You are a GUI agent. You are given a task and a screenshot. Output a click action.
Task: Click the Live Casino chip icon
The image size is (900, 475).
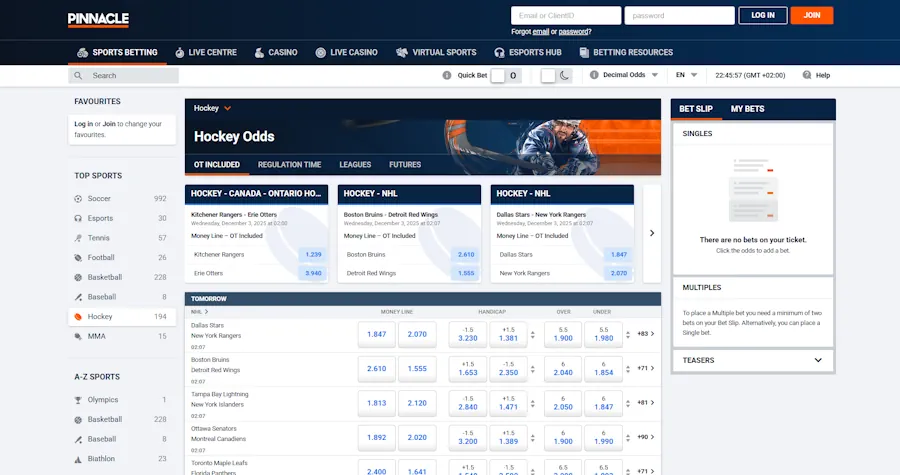320,53
